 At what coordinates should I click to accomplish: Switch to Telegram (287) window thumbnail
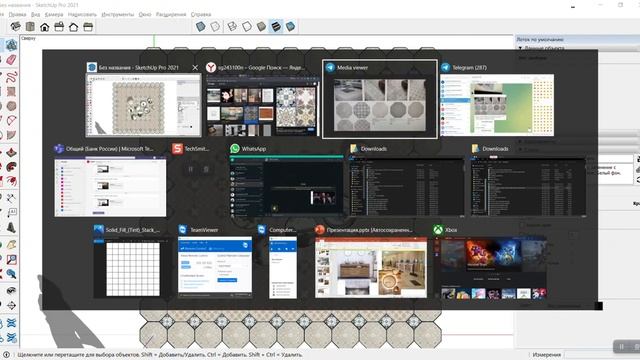click(497, 105)
